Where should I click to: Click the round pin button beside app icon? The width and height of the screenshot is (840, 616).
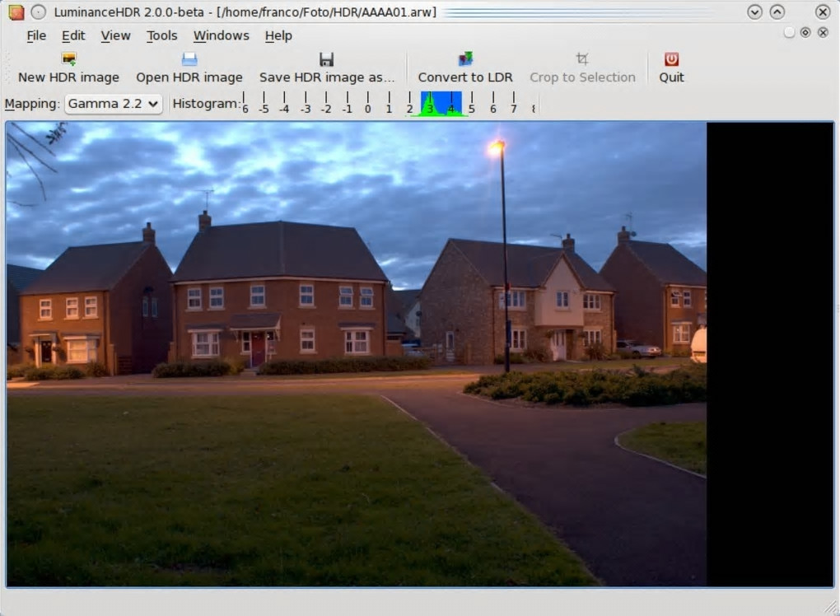[x=39, y=12]
